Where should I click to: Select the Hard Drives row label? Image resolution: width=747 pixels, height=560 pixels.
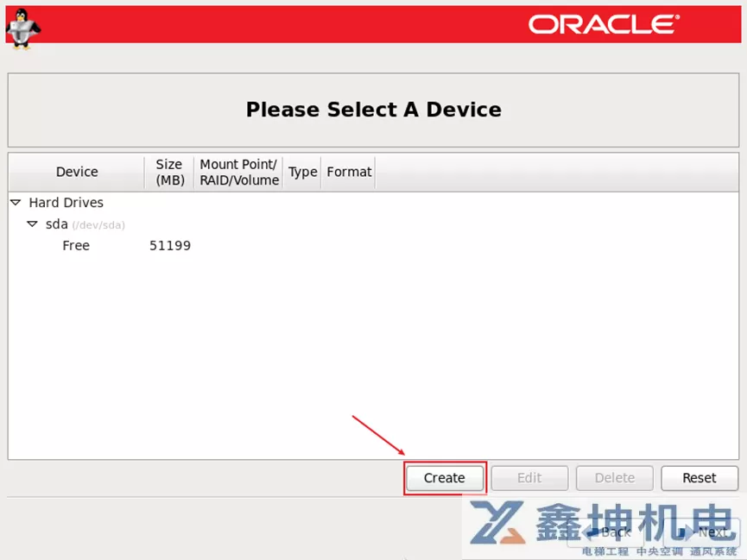point(66,203)
